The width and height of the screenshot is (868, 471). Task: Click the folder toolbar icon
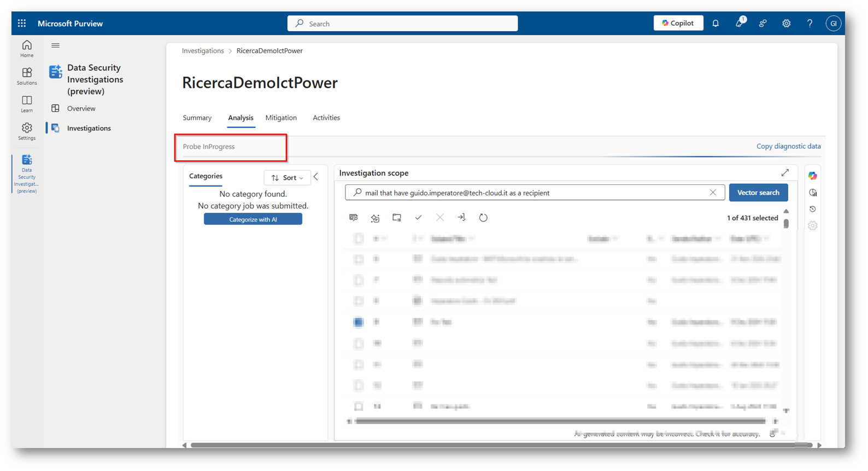point(397,218)
